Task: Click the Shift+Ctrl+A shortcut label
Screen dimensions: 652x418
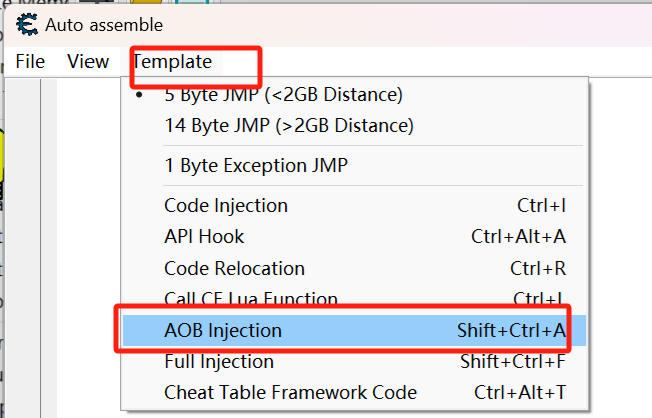Action: click(511, 330)
